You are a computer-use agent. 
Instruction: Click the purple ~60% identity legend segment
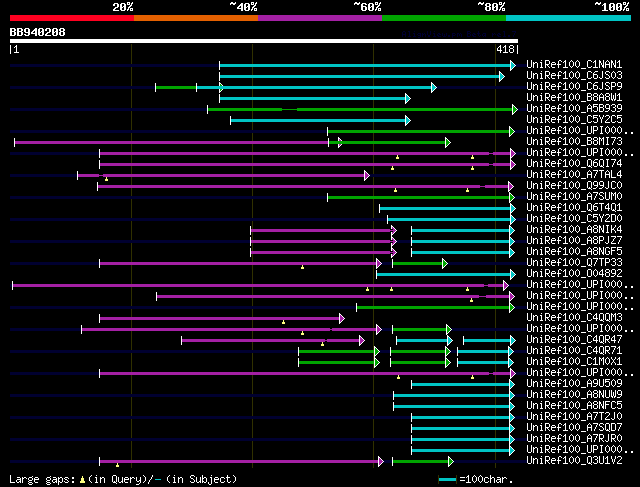(x=320, y=18)
